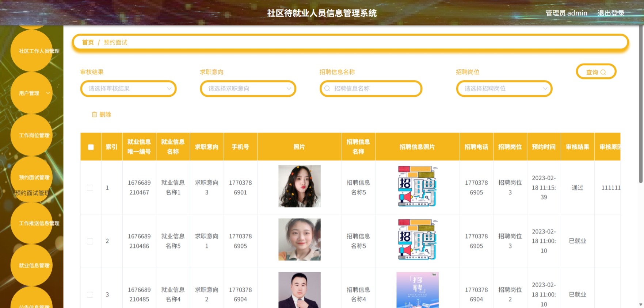Open the applicant photo in row 3
The height and width of the screenshot is (308, 644).
(300, 290)
